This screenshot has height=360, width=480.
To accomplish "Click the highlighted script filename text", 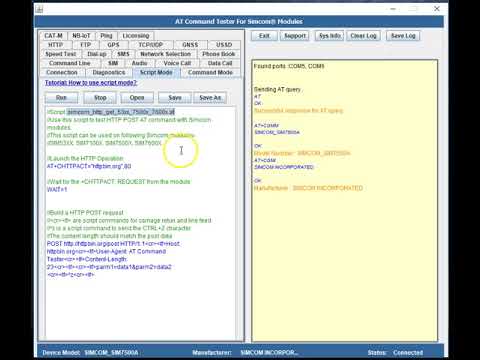I will pos(121,112).
